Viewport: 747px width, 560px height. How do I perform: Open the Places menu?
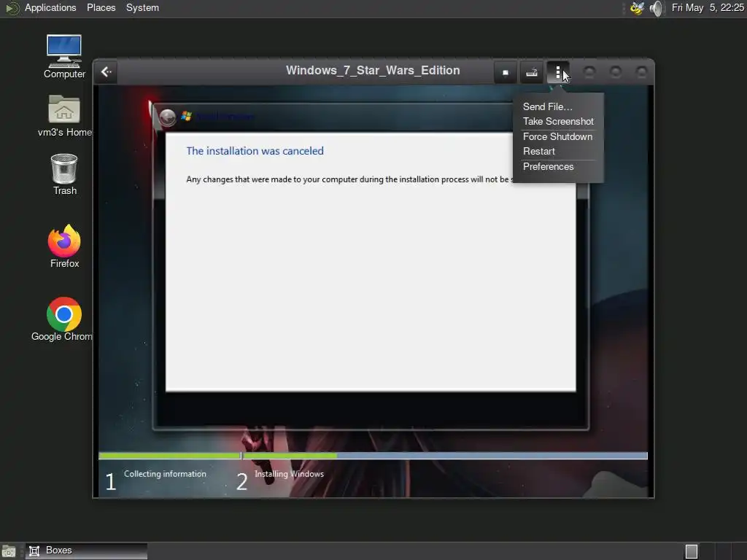(x=101, y=7)
